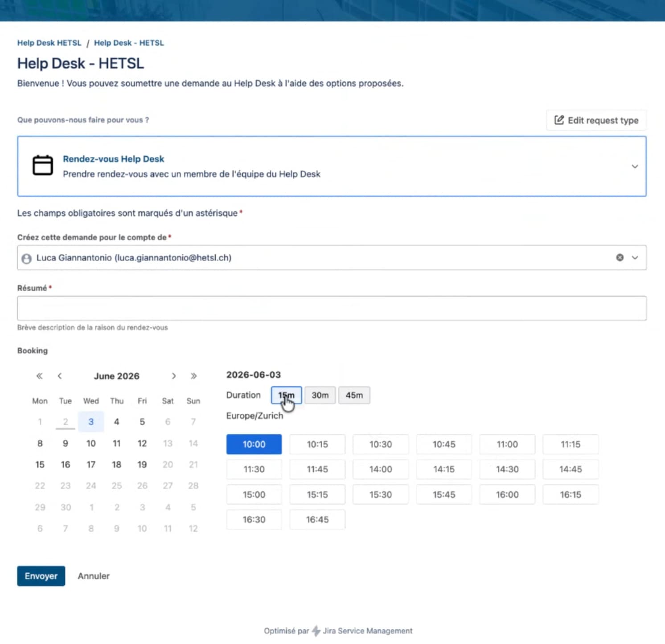The image size is (665, 644).
Task: Click the June 2026 month header
Action: (x=116, y=376)
